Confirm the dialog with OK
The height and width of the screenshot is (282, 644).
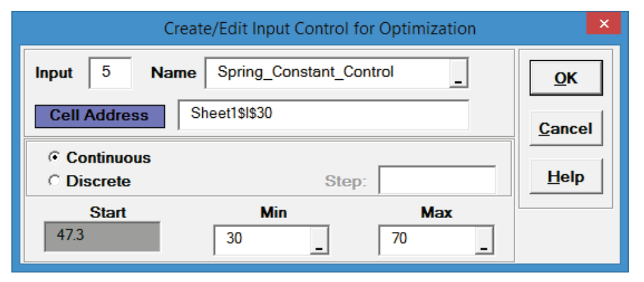coord(565,77)
